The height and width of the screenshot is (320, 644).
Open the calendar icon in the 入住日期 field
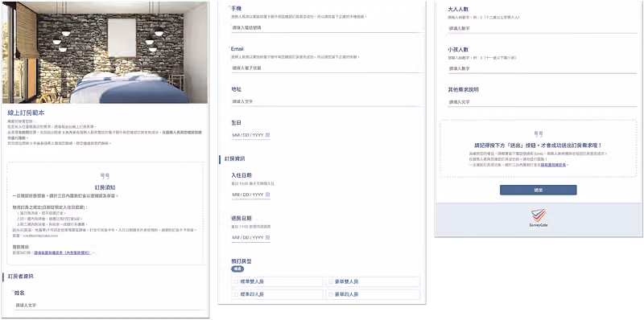268,195
